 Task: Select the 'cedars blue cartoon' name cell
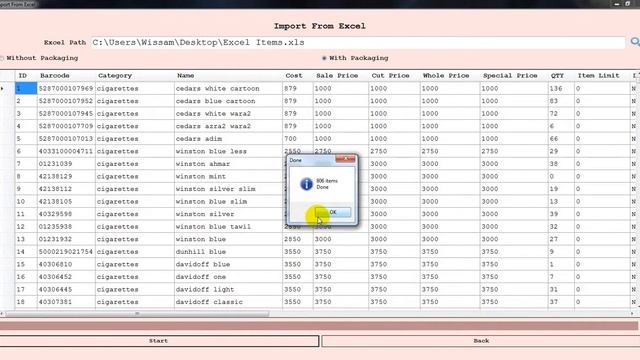pos(228,101)
